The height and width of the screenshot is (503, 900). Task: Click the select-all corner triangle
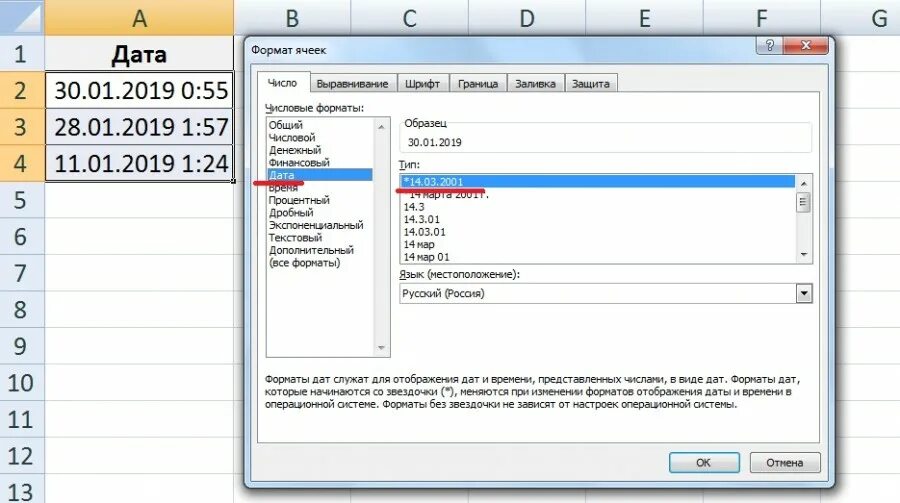click(x=22, y=18)
